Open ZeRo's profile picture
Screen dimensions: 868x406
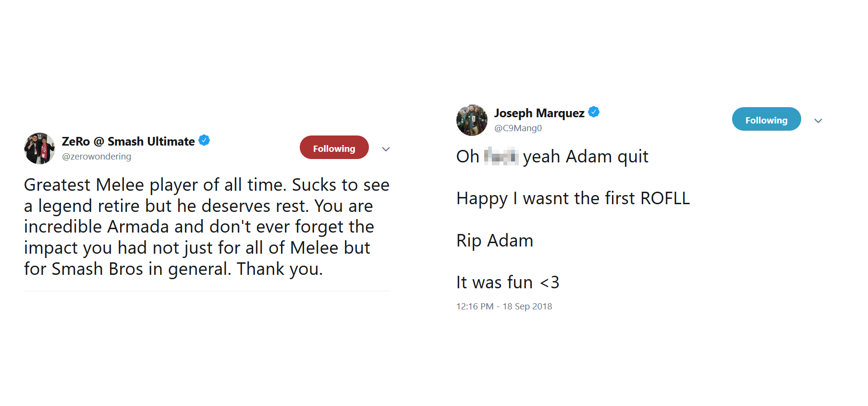[39, 148]
